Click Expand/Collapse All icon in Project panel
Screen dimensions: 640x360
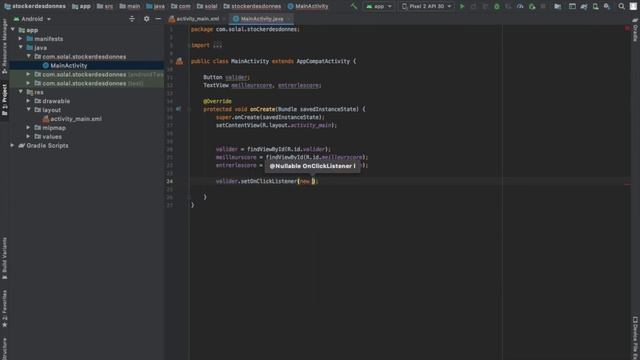click(x=132, y=19)
